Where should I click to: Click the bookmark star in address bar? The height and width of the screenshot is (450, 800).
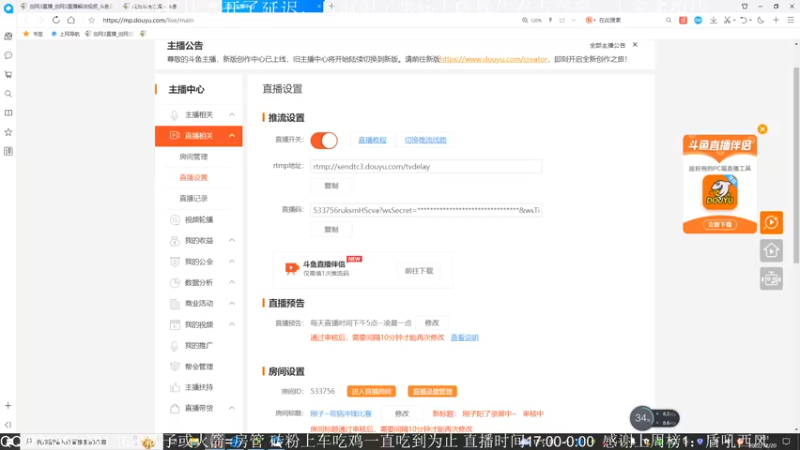coord(91,20)
